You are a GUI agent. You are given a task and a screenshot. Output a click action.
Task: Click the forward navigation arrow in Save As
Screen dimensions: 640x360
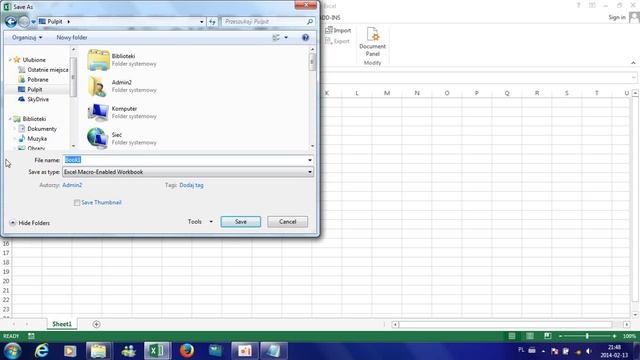point(24,21)
